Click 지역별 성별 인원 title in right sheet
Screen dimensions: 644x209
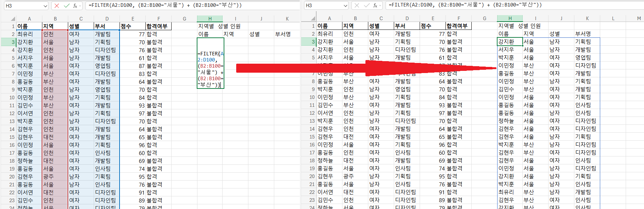pos(519,26)
